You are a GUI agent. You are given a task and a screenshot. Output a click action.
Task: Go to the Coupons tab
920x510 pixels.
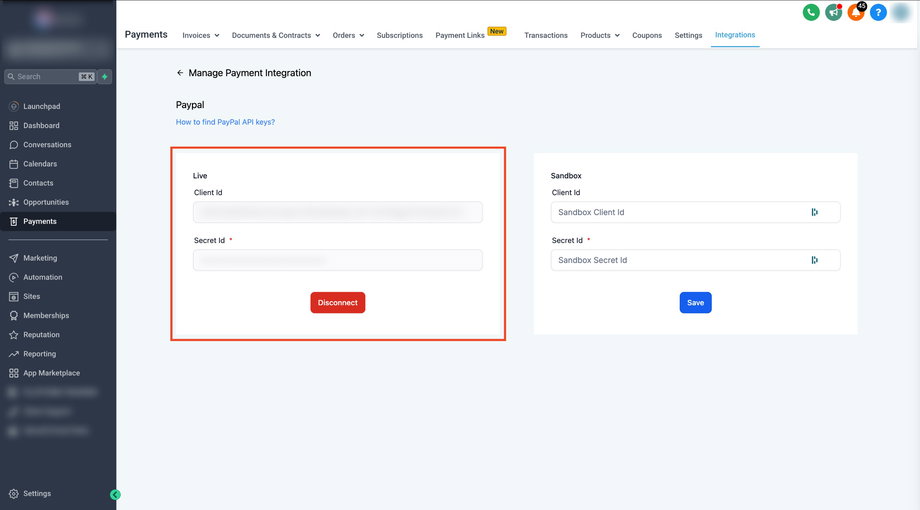pos(647,35)
